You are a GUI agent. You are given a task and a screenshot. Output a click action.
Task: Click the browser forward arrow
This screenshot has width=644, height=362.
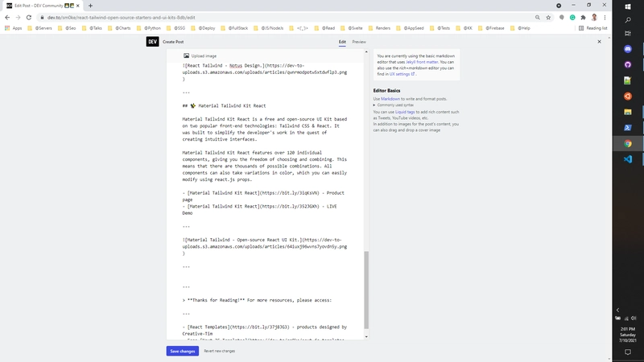coord(18,18)
